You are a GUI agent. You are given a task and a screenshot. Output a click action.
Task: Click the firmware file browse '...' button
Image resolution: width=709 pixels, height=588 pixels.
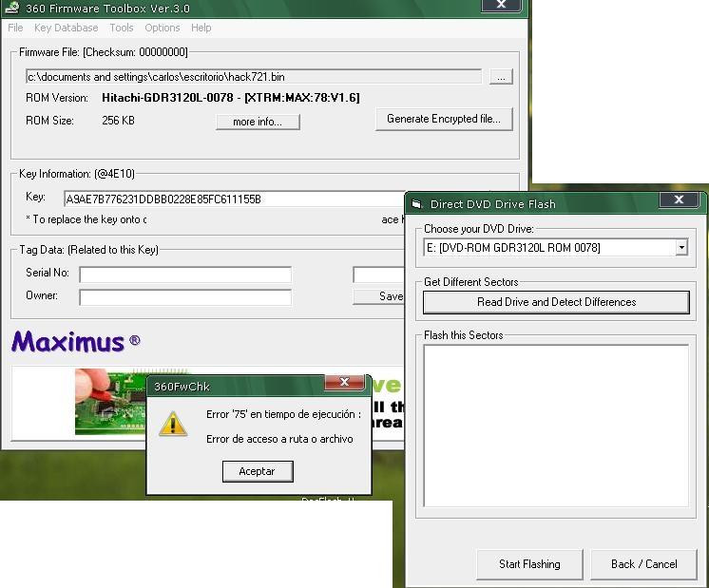pos(501,77)
